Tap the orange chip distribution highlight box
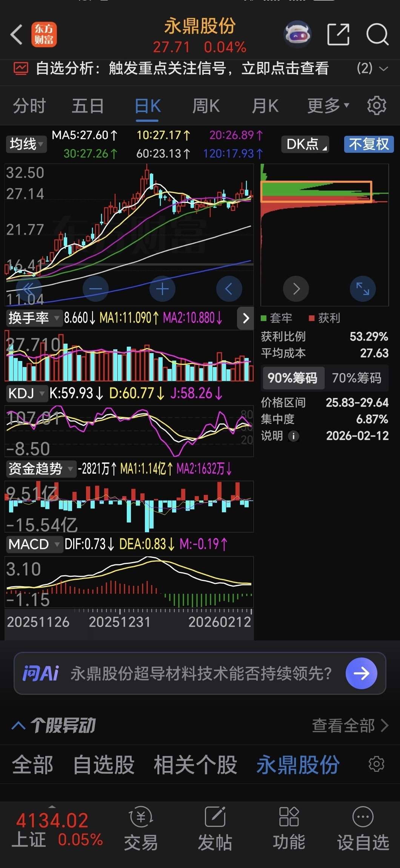 tap(316, 192)
